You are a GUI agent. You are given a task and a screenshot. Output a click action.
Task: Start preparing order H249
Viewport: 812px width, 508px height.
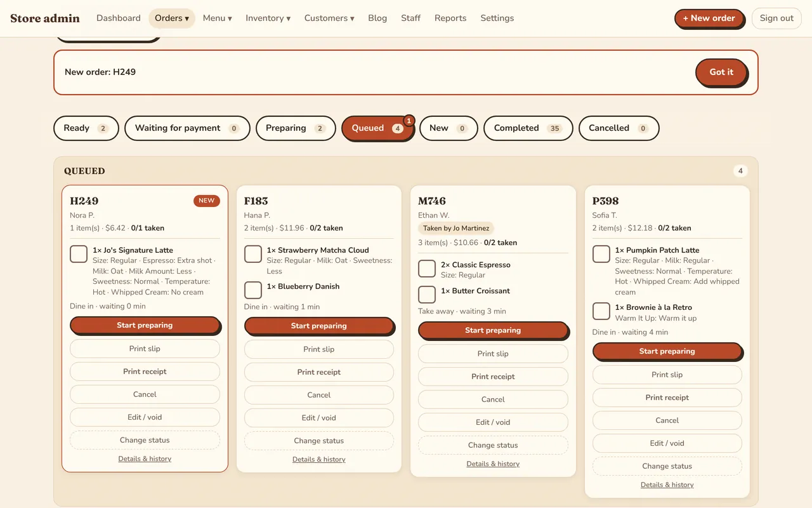point(145,325)
